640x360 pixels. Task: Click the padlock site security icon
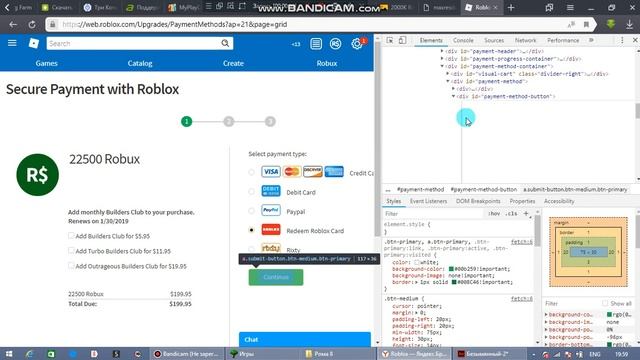[x=53, y=24]
